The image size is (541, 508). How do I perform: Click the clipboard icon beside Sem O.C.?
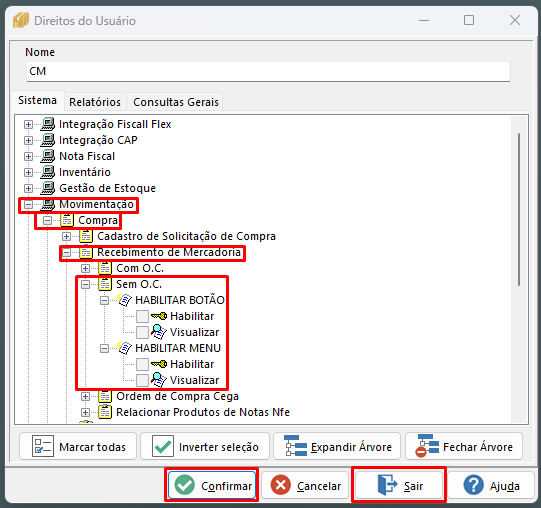[x=105, y=284]
